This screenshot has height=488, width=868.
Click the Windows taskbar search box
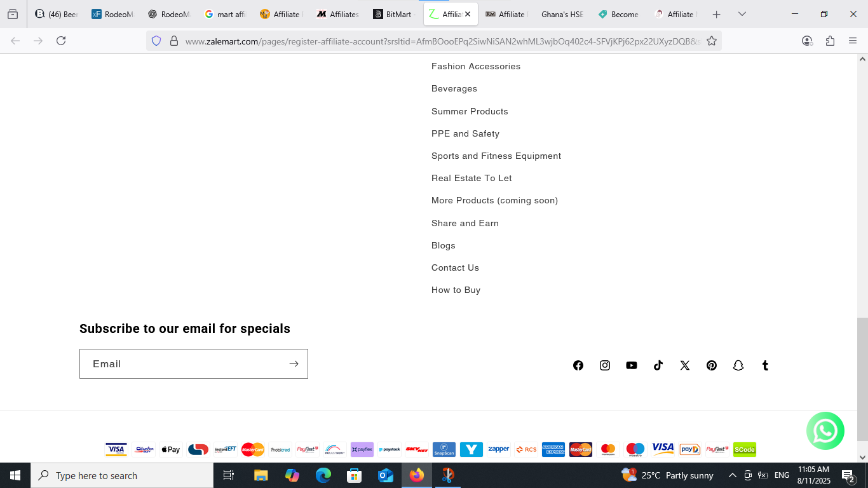pyautogui.click(x=122, y=475)
